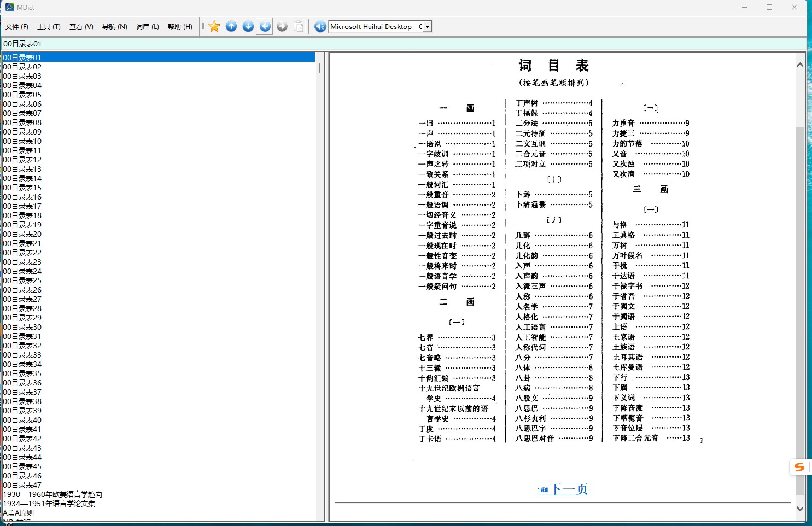Image resolution: width=812 pixels, height=526 pixels.
Task: Click content pane scrollbar down arrow
Action: click(x=800, y=509)
